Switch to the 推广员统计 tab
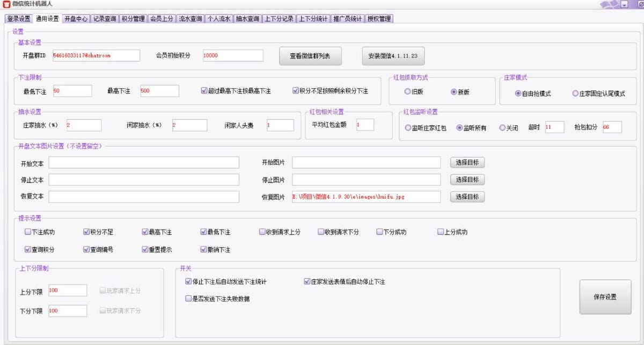 (x=348, y=18)
